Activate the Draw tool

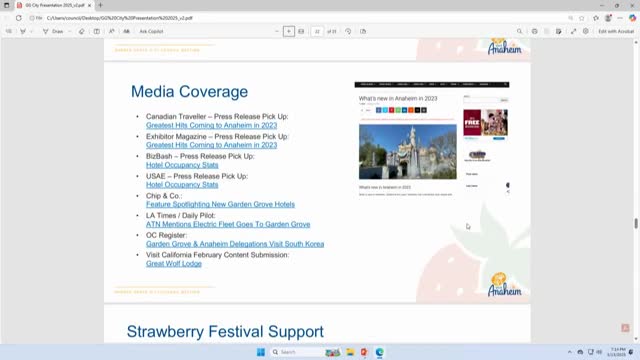(53, 31)
